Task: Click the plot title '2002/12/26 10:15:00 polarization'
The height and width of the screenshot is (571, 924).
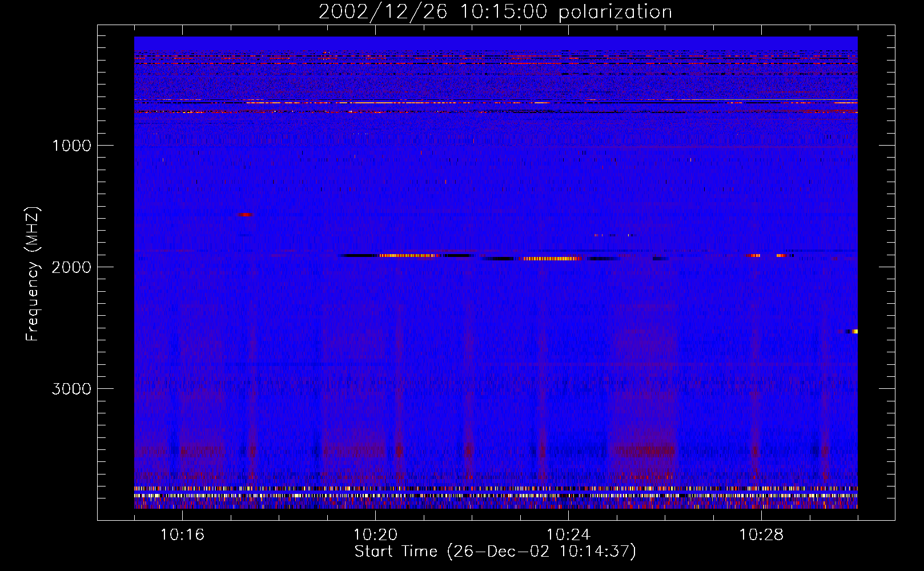Action: click(495, 12)
